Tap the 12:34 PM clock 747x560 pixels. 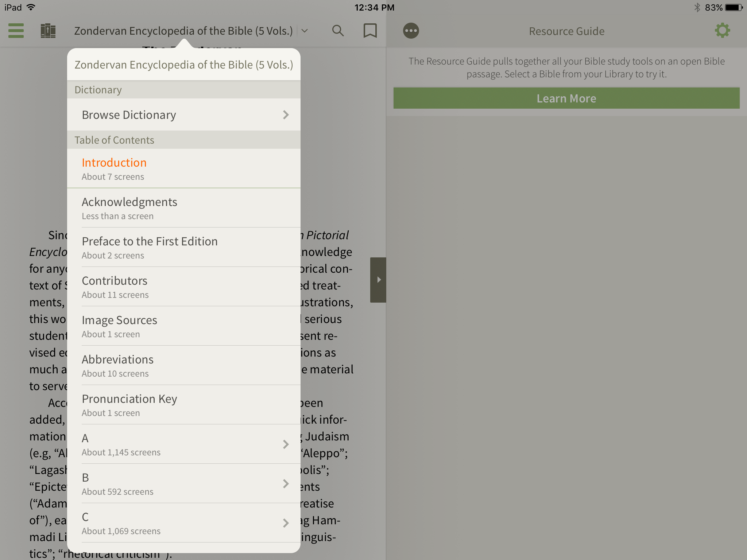(x=374, y=7)
